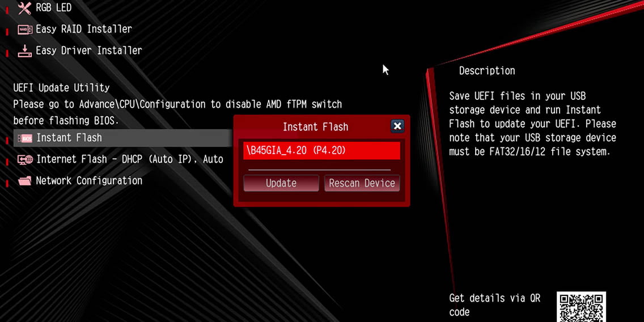The width and height of the screenshot is (644, 322).
Task: Select the Easy RAID Installer drive icon
Action: pyautogui.click(x=24, y=29)
